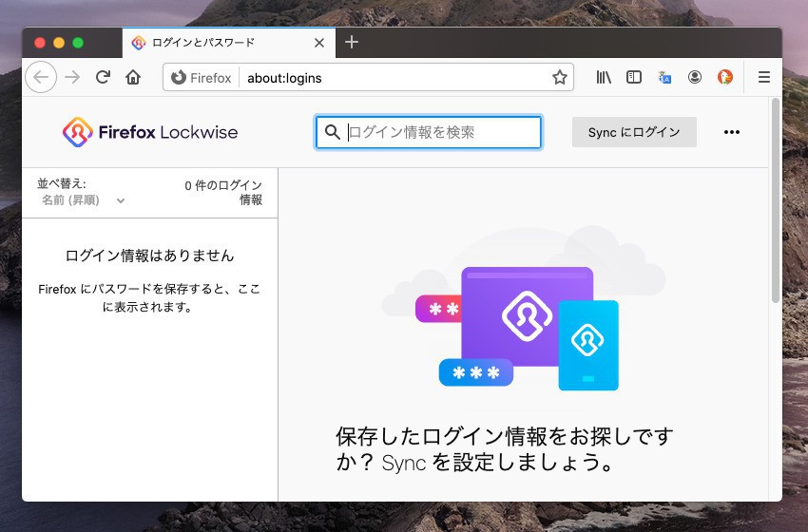808x532 pixels.
Task: Open the Firefox Account avatar menu
Action: [x=695, y=77]
